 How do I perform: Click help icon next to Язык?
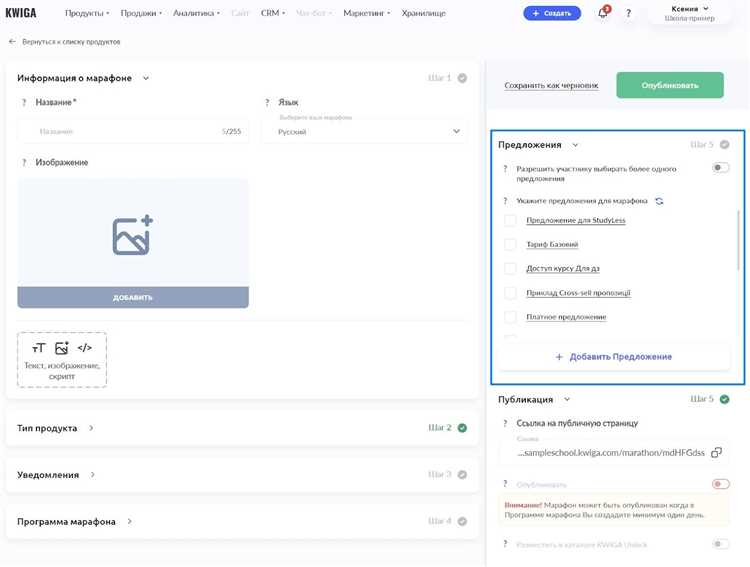267,102
